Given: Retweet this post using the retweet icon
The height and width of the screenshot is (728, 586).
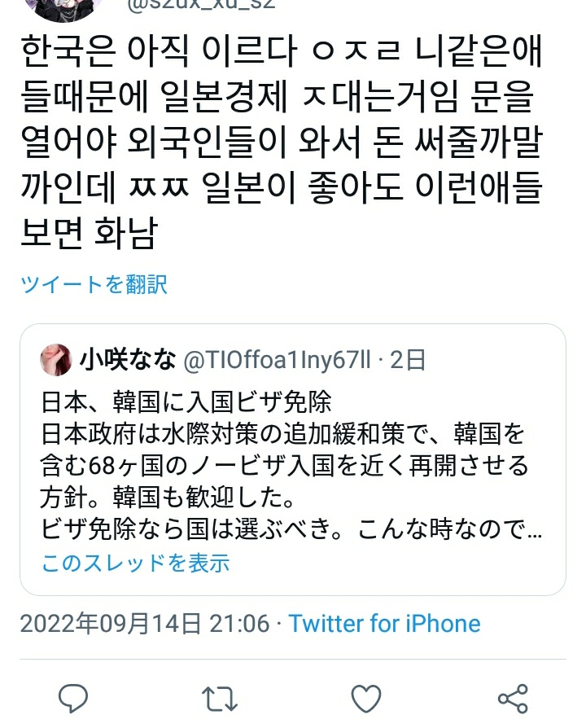Looking at the screenshot, I should [x=220, y=699].
